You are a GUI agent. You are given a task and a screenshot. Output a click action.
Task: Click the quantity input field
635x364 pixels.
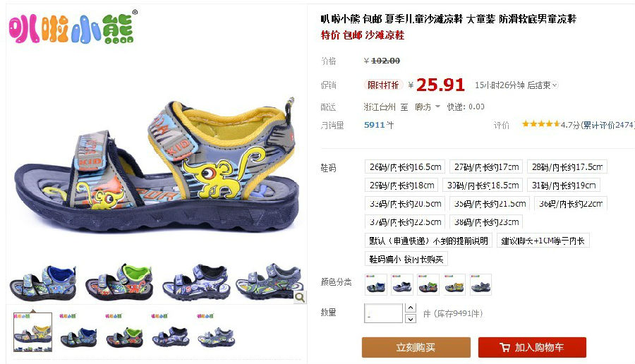[384, 313]
